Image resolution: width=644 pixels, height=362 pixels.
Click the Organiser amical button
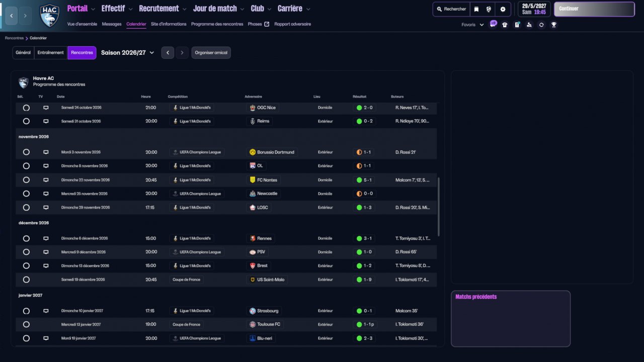(211, 53)
